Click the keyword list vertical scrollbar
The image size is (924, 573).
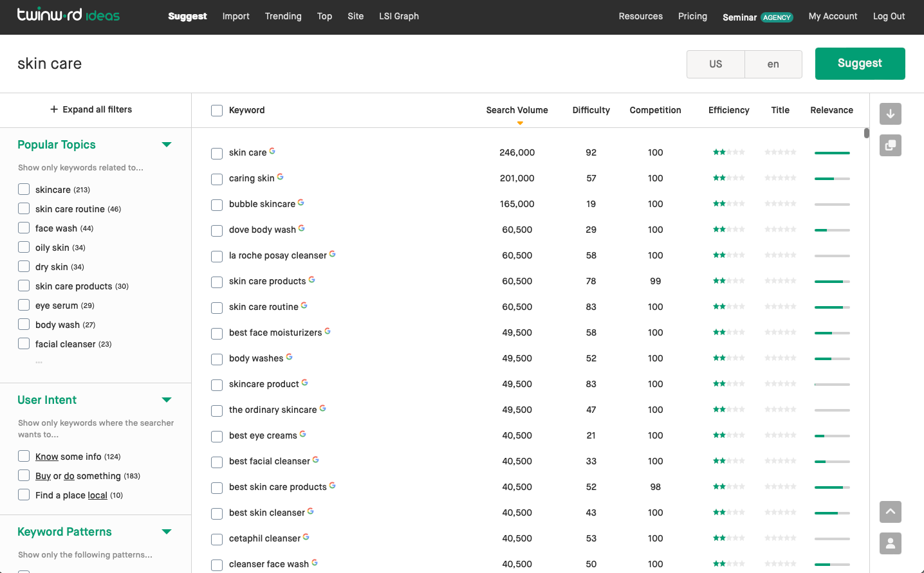click(867, 133)
